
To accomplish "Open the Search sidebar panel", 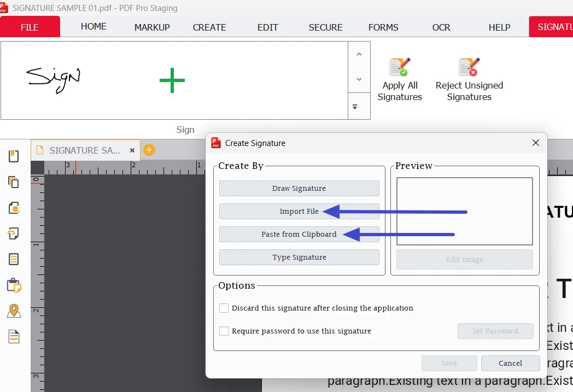I will [x=14, y=208].
